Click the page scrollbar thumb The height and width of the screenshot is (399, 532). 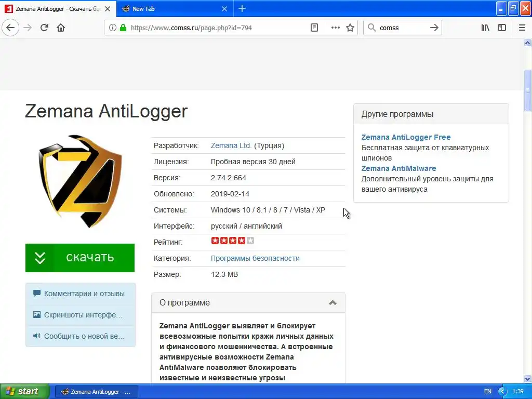(527, 90)
